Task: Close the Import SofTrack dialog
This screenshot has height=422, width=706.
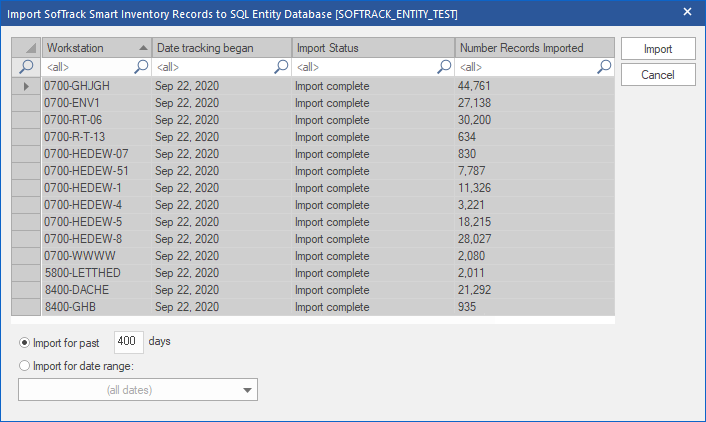Action: [x=687, y=12]
